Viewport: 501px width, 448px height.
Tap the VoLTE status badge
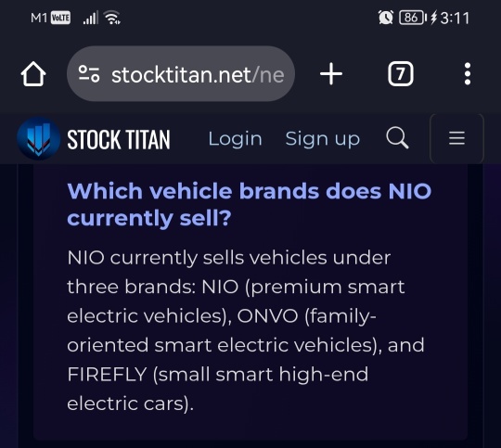click(60, 18)
